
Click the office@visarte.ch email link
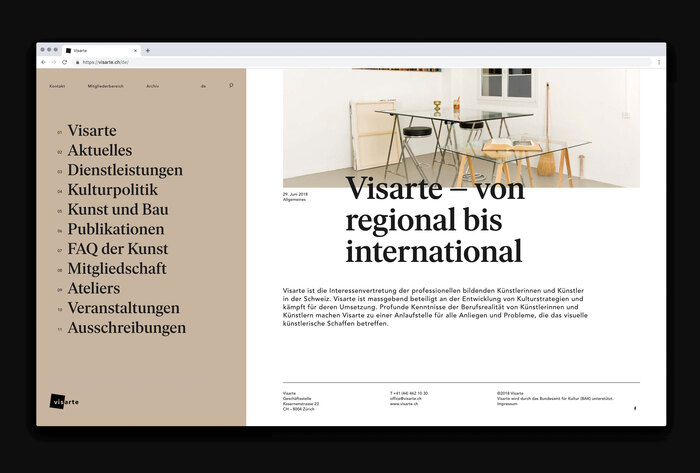tap(405, 398)
